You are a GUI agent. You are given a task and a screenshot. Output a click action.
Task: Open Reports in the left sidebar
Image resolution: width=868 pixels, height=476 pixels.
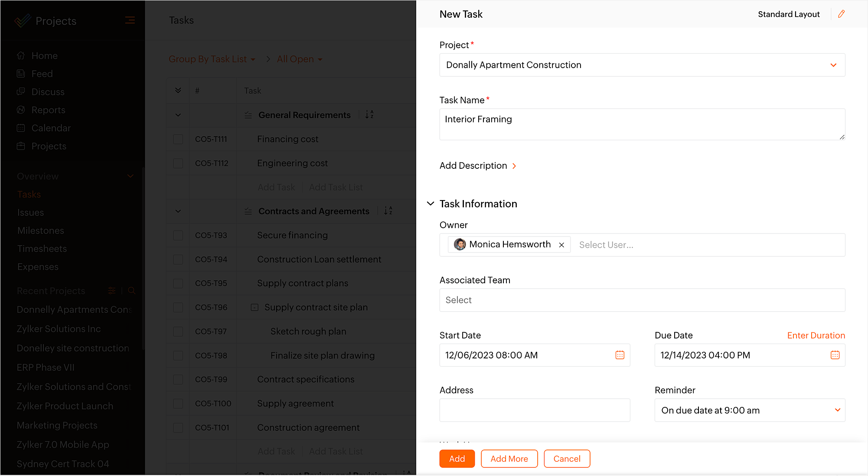tap(48, 110)
